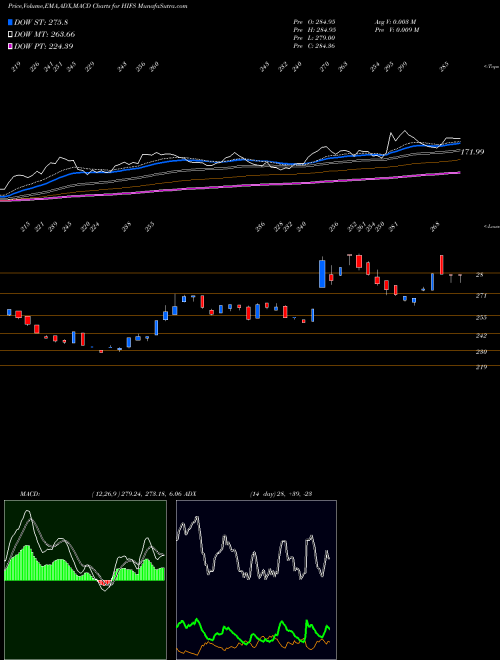Click the 242 price level label

481,335
